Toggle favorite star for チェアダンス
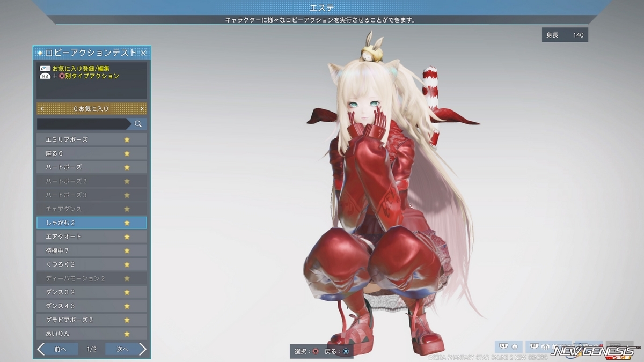The width and height of the screenshot is (644, 362). (127, 209)
